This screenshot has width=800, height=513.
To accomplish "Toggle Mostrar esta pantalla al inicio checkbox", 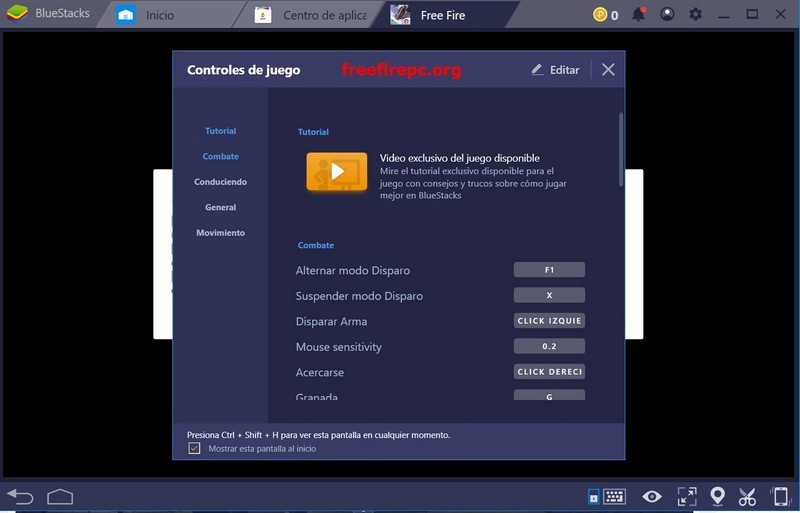I will (194, 448).
